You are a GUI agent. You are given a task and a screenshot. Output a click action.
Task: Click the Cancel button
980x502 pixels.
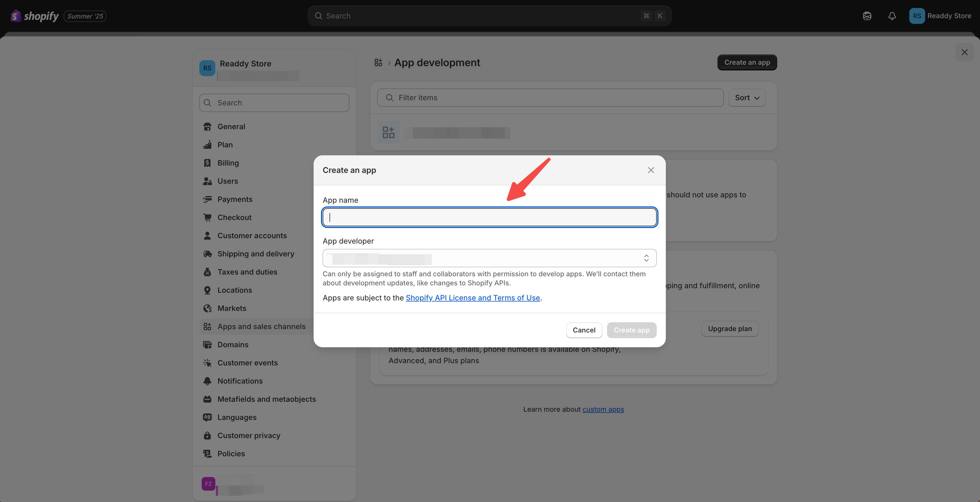[x=584, y=330]
